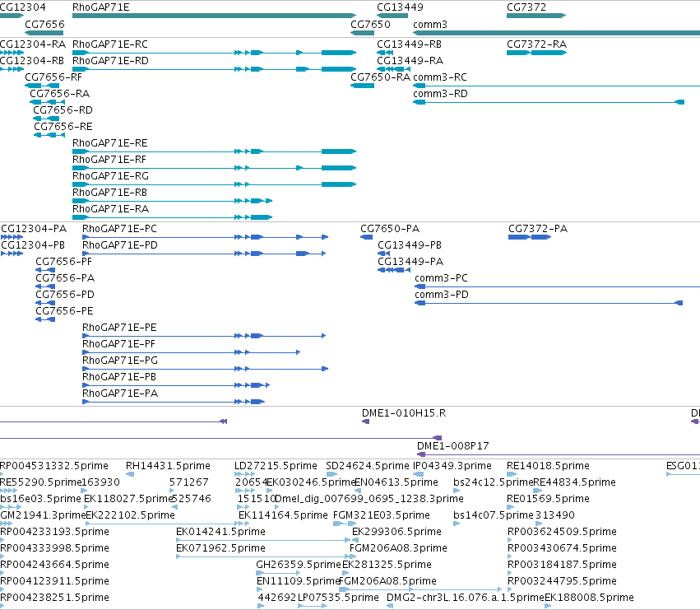This screenshot has height=610, width=700.
Task: Click CG7372-PA protein label
Action: point(538,229)
